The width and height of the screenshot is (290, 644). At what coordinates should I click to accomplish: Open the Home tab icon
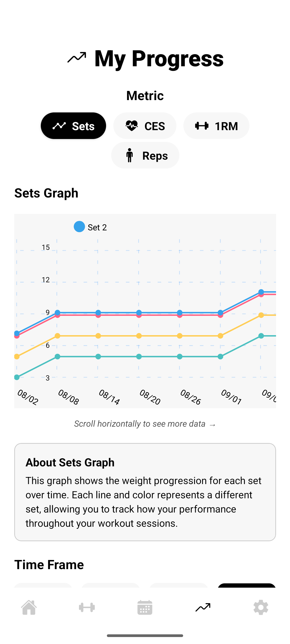29,607
